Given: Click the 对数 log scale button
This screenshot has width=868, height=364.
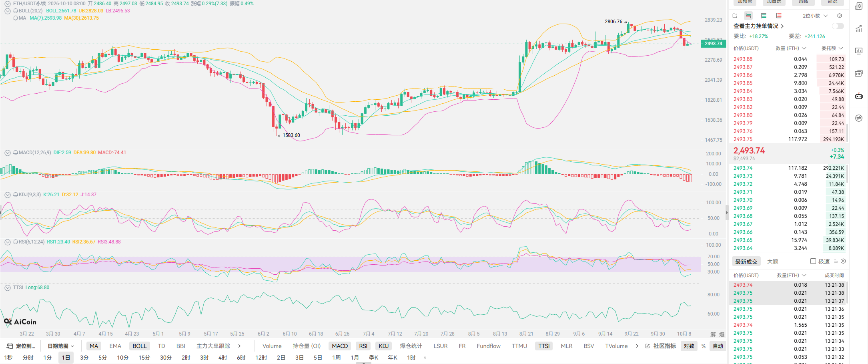Looking at the screenshot, I should pos(689,346).
